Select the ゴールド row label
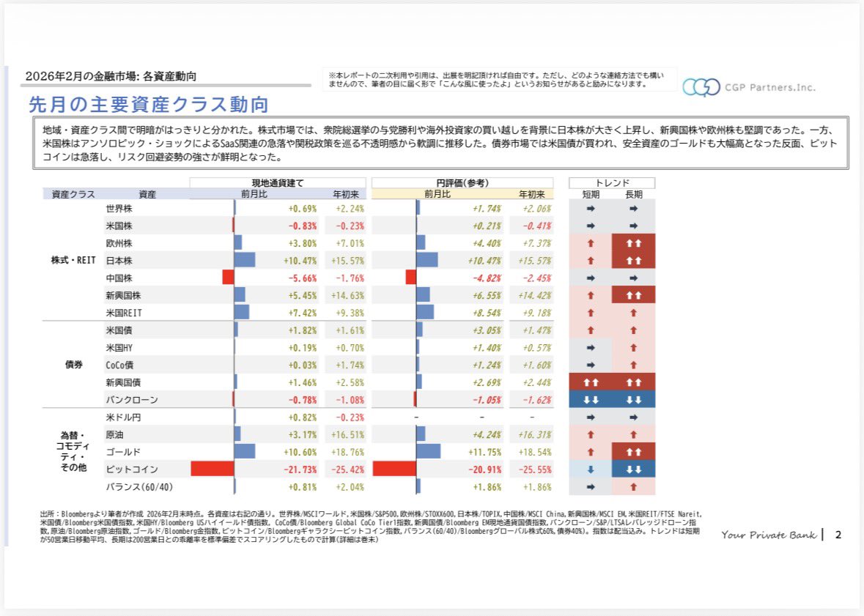This screenshot has width=864, height=616. 123,452
